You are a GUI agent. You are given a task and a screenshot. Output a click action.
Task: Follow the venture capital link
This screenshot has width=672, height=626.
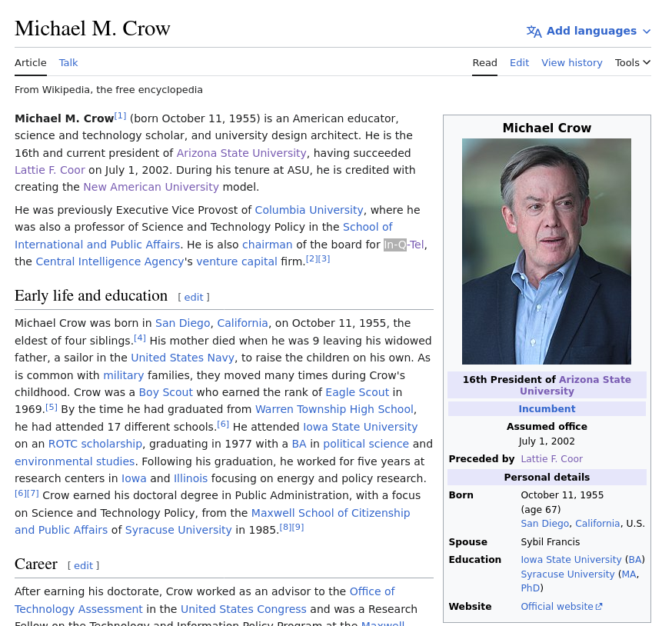[x=237, y=261]
